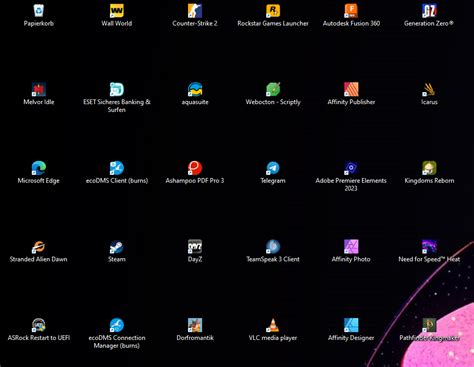Select the Melvor Idle shortcut
Screen dimensions: 474x367
[39, 89]
